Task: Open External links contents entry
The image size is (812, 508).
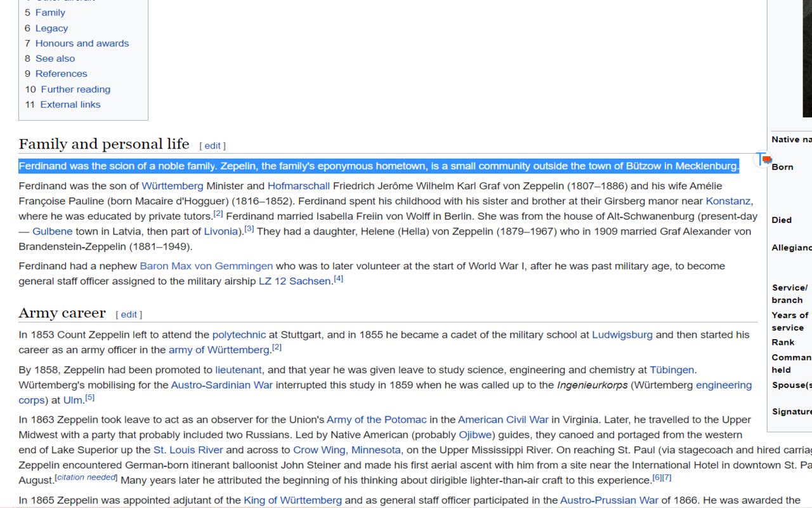Action: point(70,105)
